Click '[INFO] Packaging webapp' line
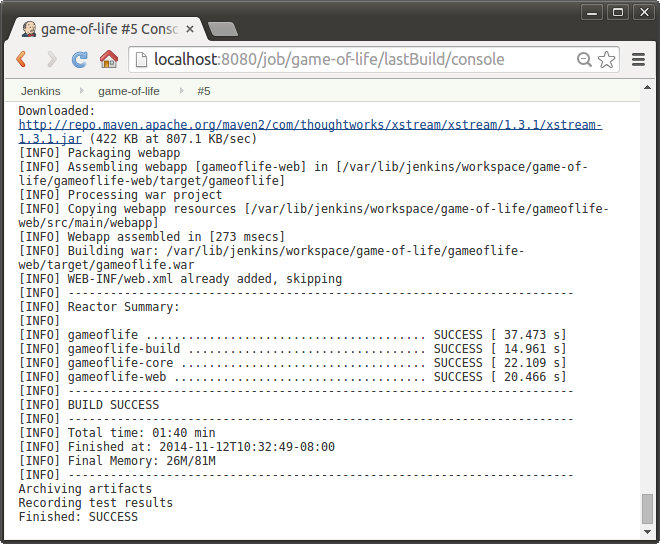Image resolution: width=660 pixels, height=544 pixels. tap(99, 153)
